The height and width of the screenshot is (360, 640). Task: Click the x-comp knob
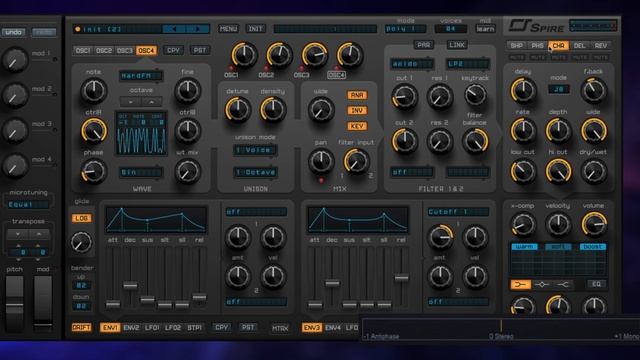[523, 224]
